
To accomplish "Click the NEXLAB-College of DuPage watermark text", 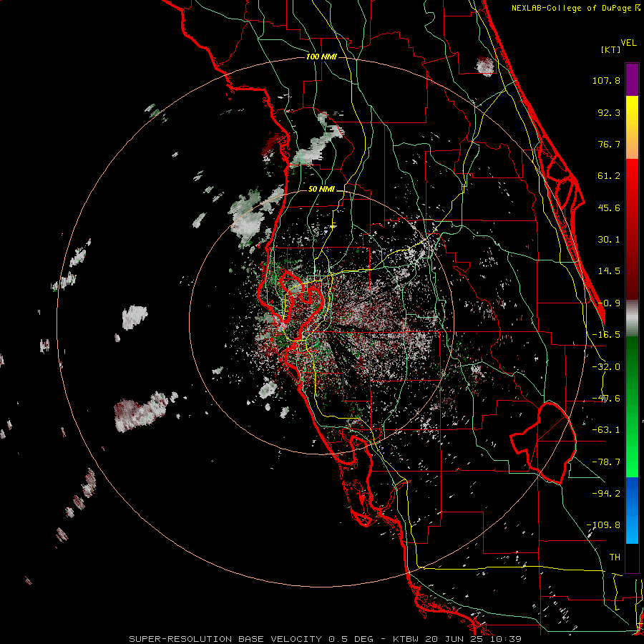I will point(575,8).
